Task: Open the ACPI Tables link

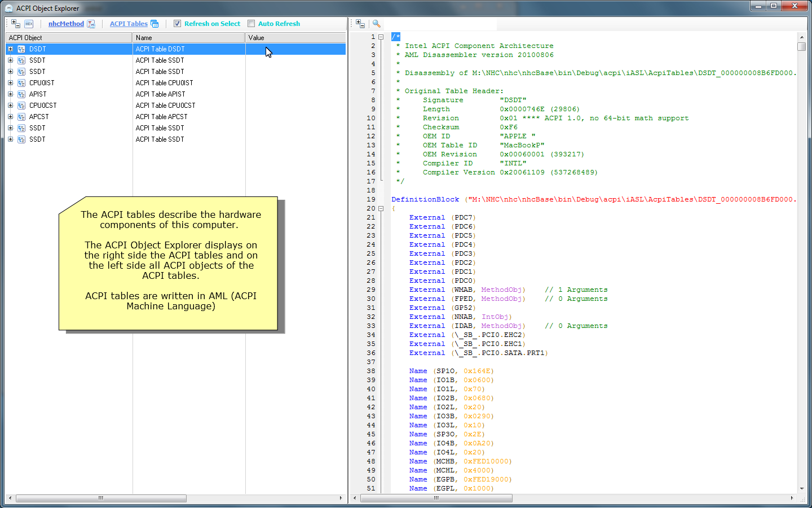Action: click(129, 24)
